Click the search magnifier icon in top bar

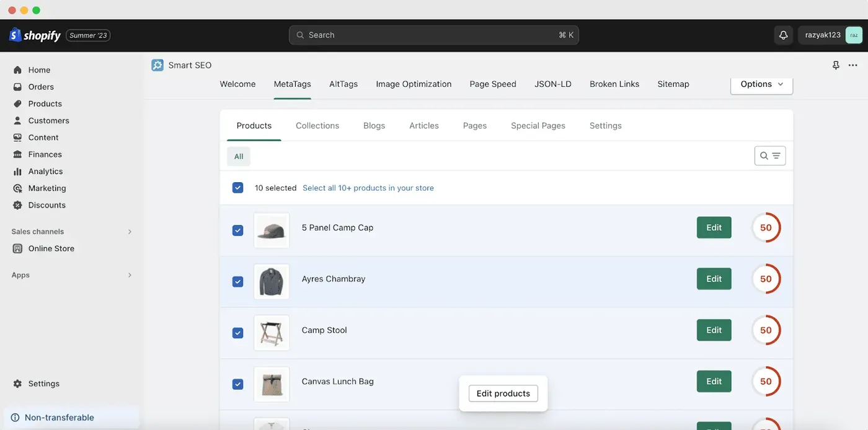300,35
